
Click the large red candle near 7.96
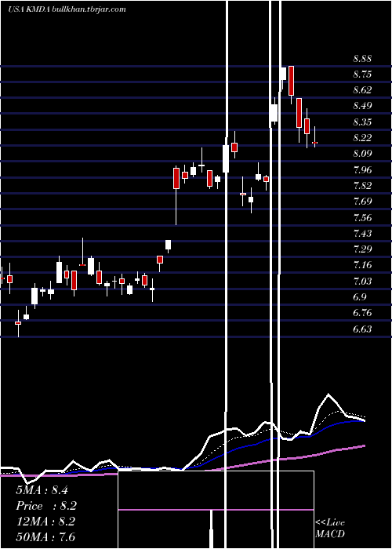[x=176, y=178]
